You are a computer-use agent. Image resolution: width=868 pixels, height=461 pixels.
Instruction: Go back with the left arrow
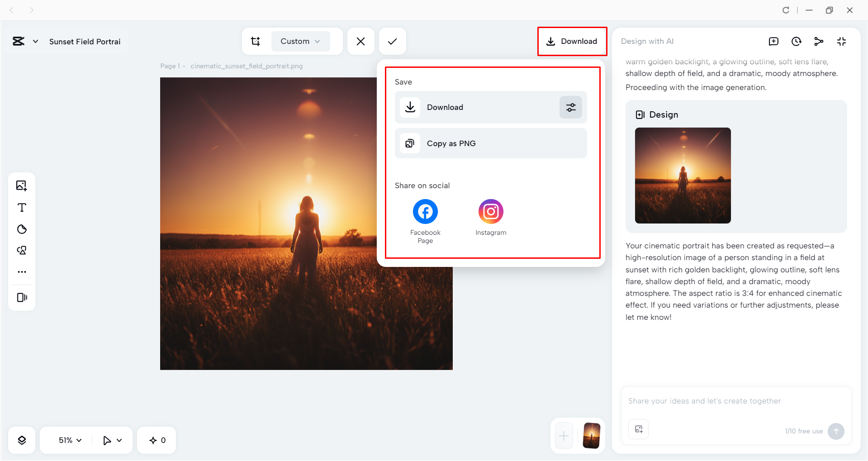click(12, 10)
